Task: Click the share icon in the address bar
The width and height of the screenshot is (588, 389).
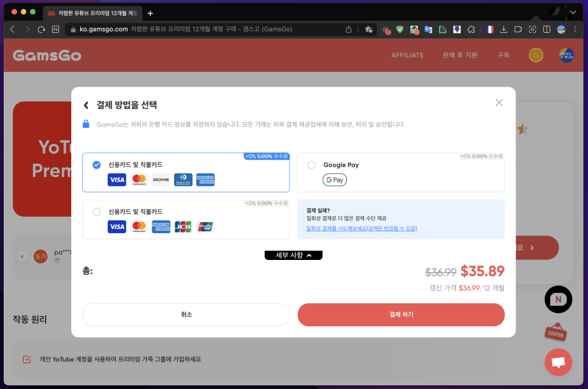Action: [348, 29]
